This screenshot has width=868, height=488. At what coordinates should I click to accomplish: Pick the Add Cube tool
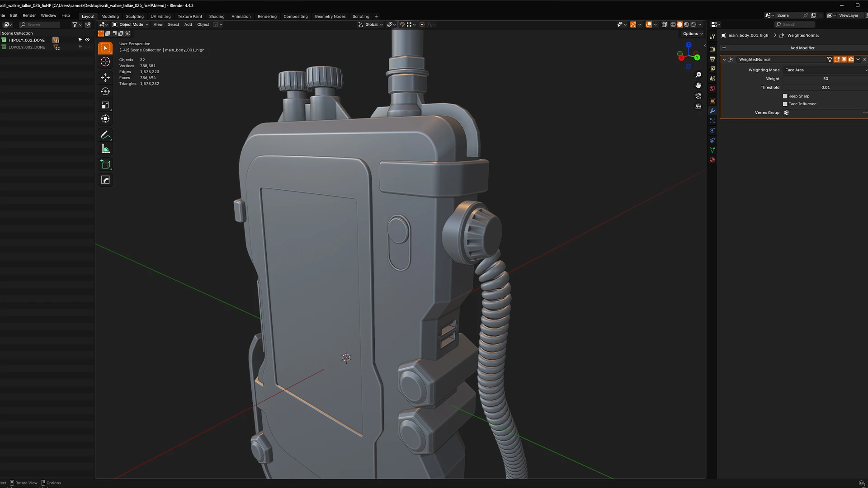pos(105,164)
